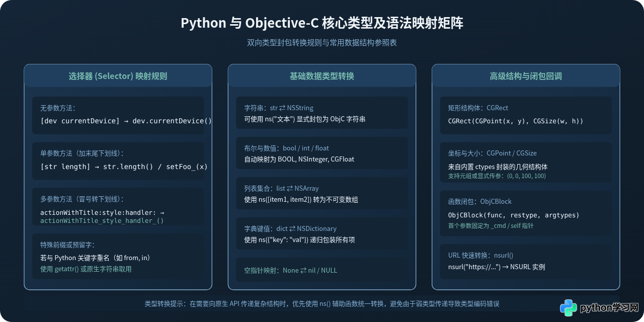The image size is (644, 322).
Task: Select the "高级结构与闭包回调" column header
Action: tap(526, 76)
